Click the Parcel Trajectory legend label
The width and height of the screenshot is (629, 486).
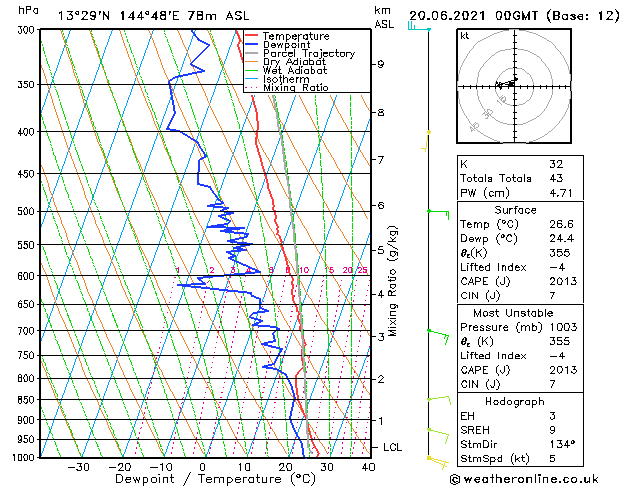point(309,53)
